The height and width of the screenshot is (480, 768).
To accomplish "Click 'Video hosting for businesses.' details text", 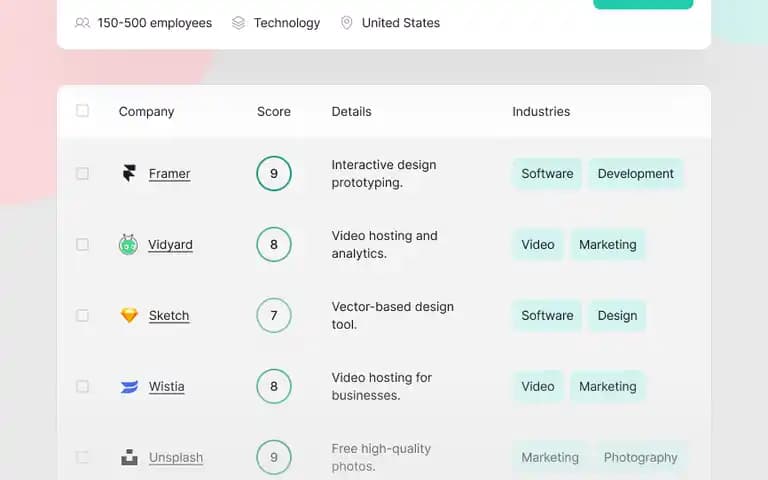I will 382,387.
